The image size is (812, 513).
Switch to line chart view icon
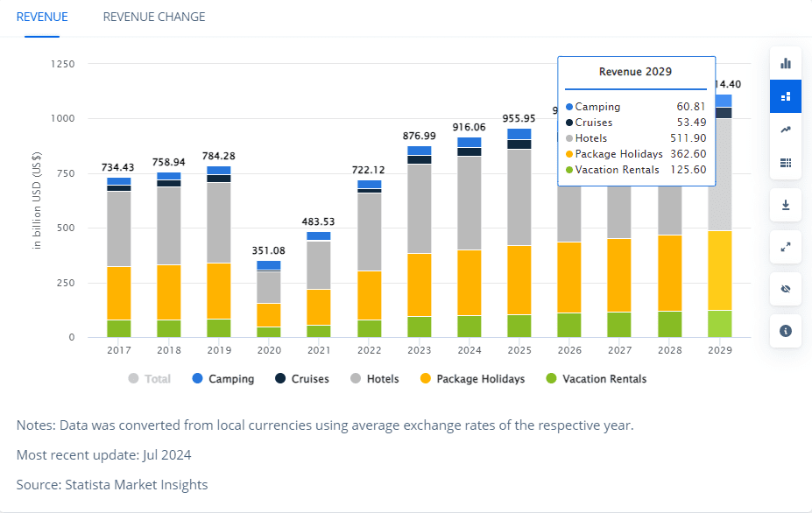pyautogui.click(x=786, y=130)
